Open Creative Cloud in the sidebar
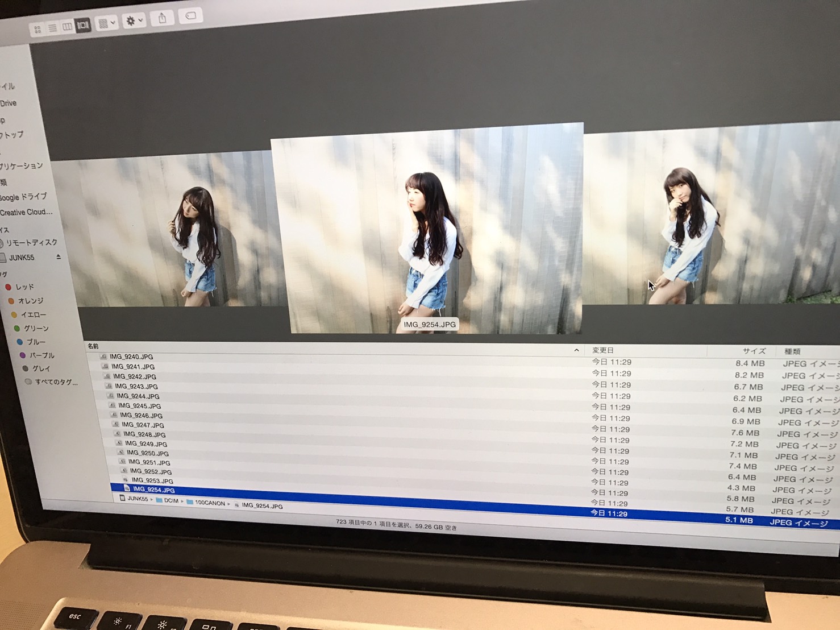Image resolution: width=840 pixels, height=630 pixels. [x=26, y=212]
